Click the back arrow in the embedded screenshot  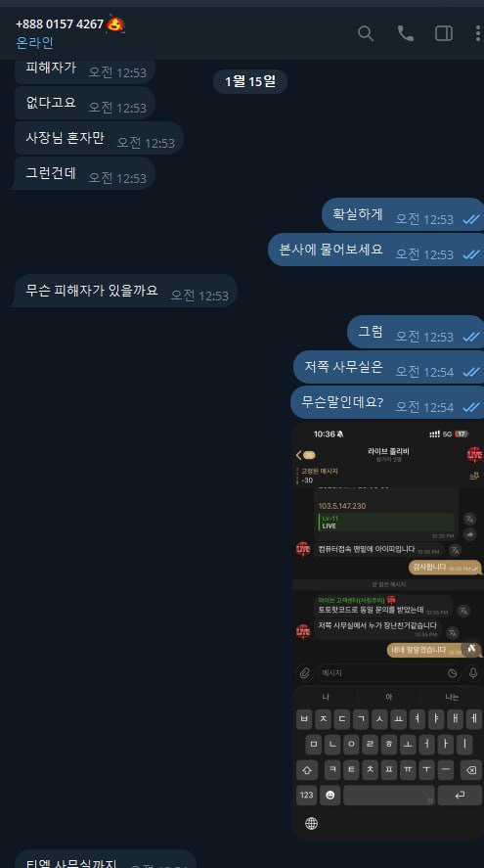299,454
